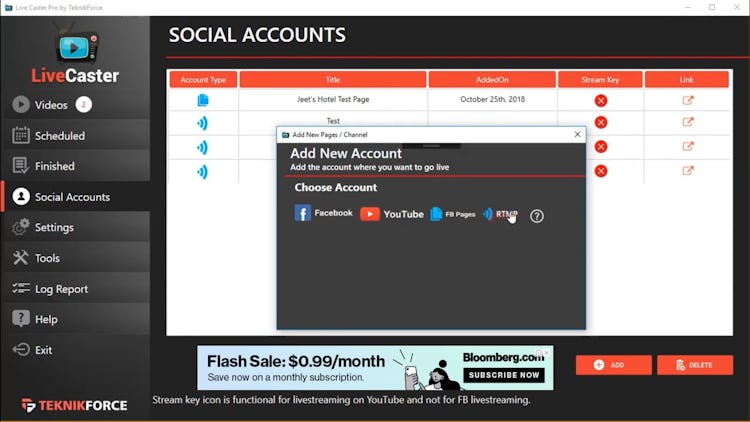Viewport: 750px width, 422px height.
Task: Open the Videos section in sidebar
Action: 75,105
